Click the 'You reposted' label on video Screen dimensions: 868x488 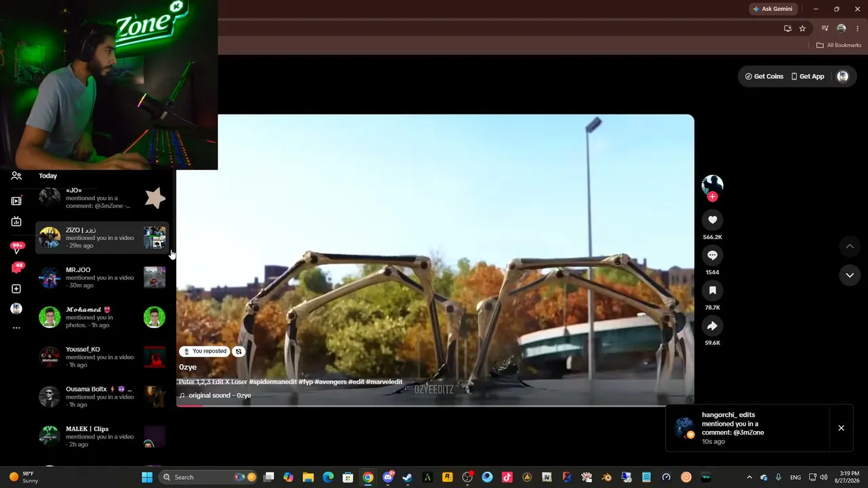[205, 351]
